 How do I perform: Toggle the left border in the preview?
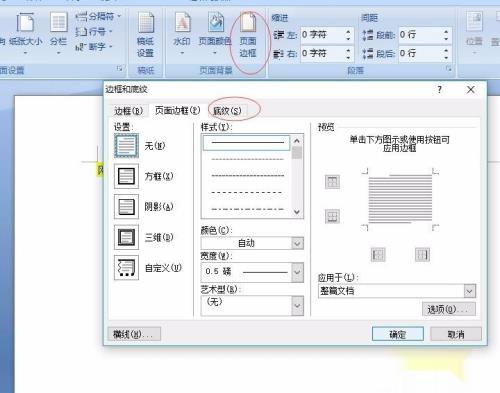(378, 255)
